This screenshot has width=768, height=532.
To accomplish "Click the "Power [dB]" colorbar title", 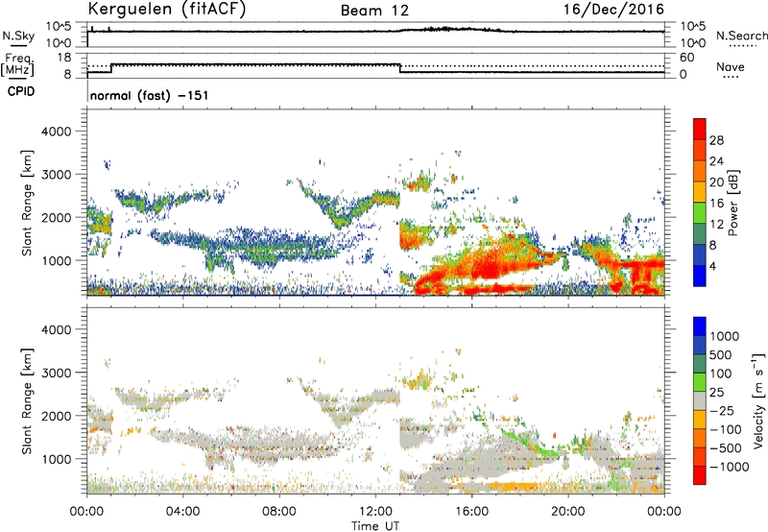I will click(733, 203).
